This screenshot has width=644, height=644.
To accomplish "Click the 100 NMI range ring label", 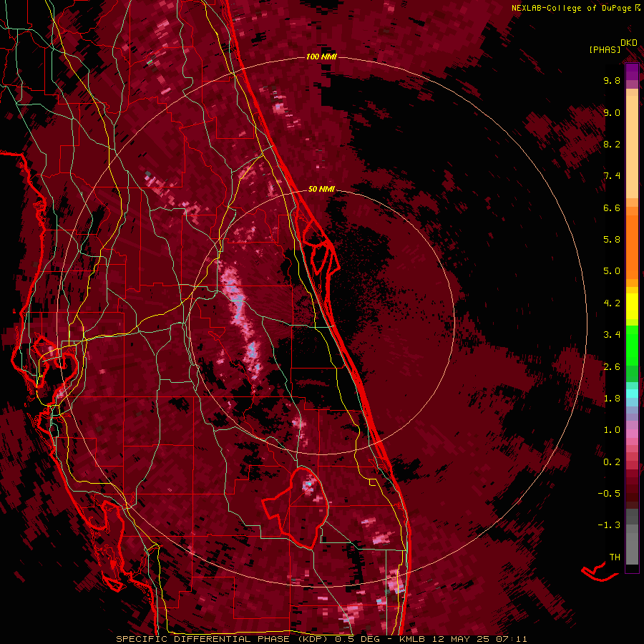I will pos(321,57).
